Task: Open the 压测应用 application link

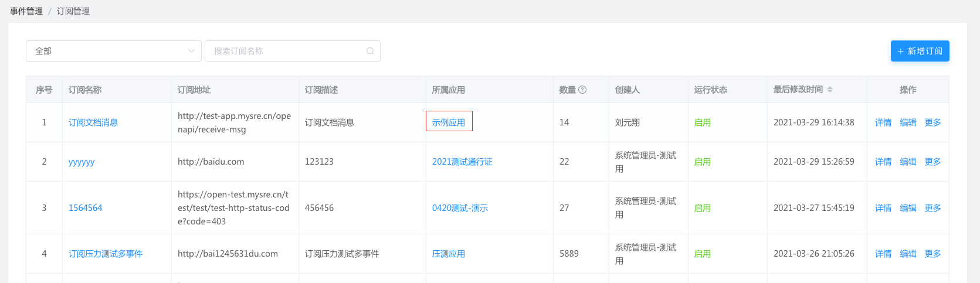Action: 449,254
